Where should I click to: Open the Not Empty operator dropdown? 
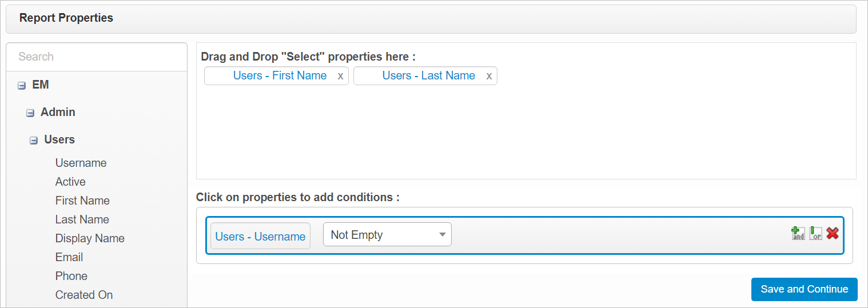[387, 235]
